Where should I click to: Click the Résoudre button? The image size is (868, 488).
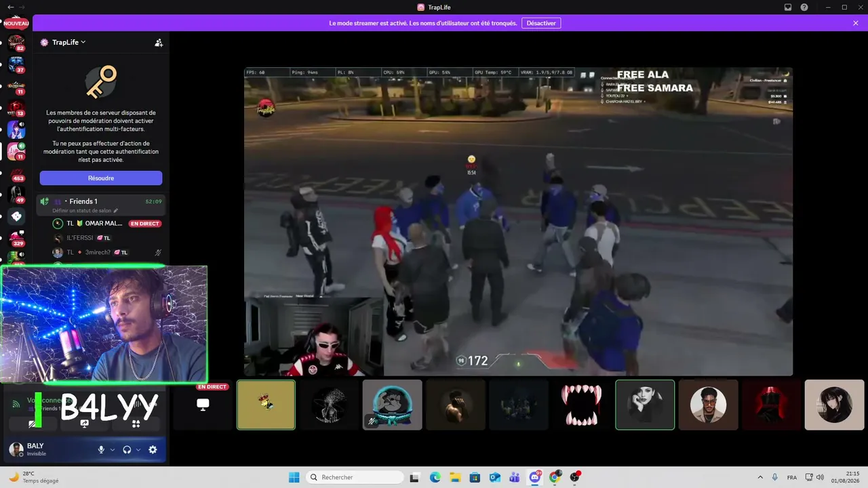pyautogui.click(x=101, y=178)
